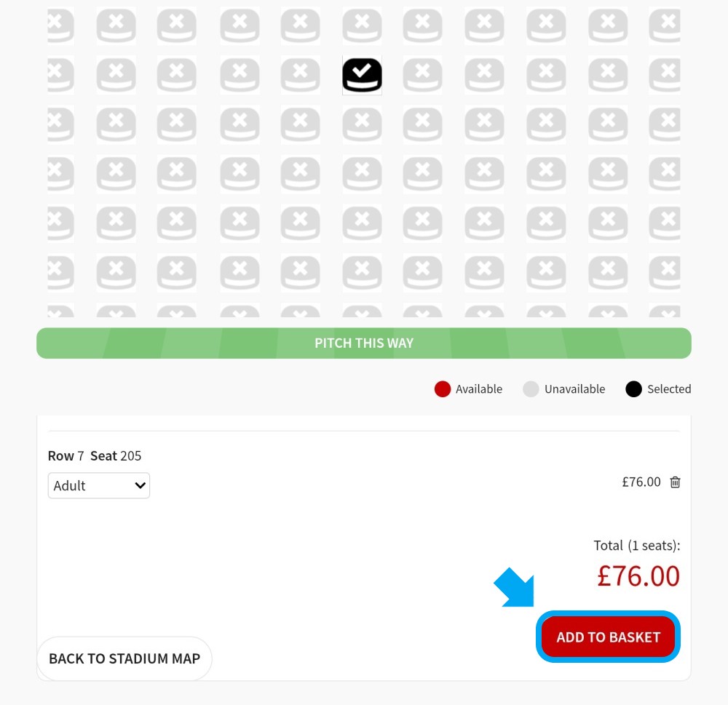Click the black Selected legend circle

point(633,389)
